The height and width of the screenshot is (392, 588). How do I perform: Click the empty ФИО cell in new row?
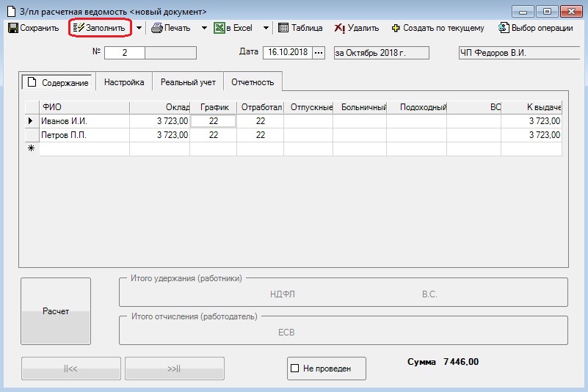tap(84, 148)
